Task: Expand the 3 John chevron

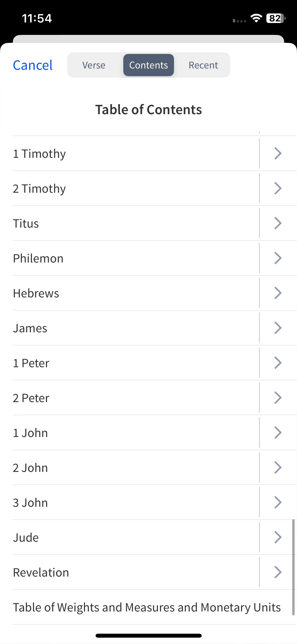Action: pyautogui.click(x=278, y=502)
